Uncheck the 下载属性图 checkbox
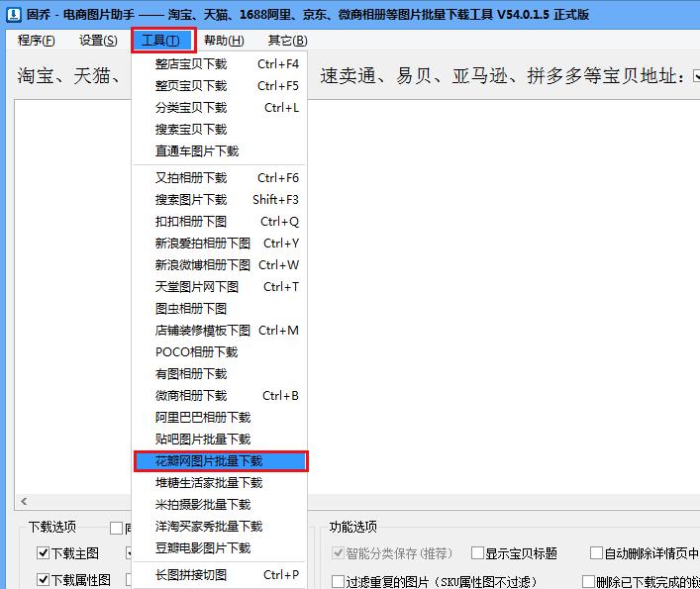The image size is (700, 589). (43, 580)
